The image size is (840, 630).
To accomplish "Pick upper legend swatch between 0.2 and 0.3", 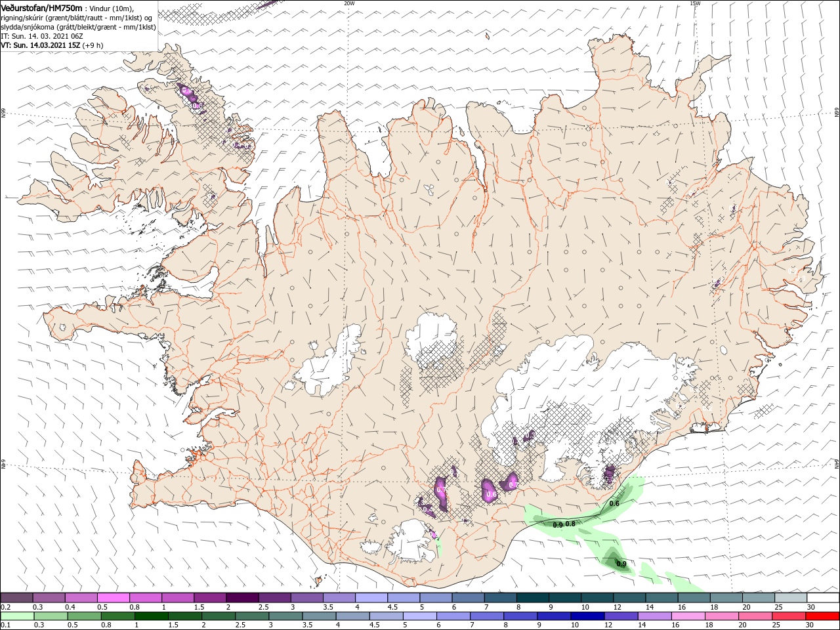I will coord(16,598).
